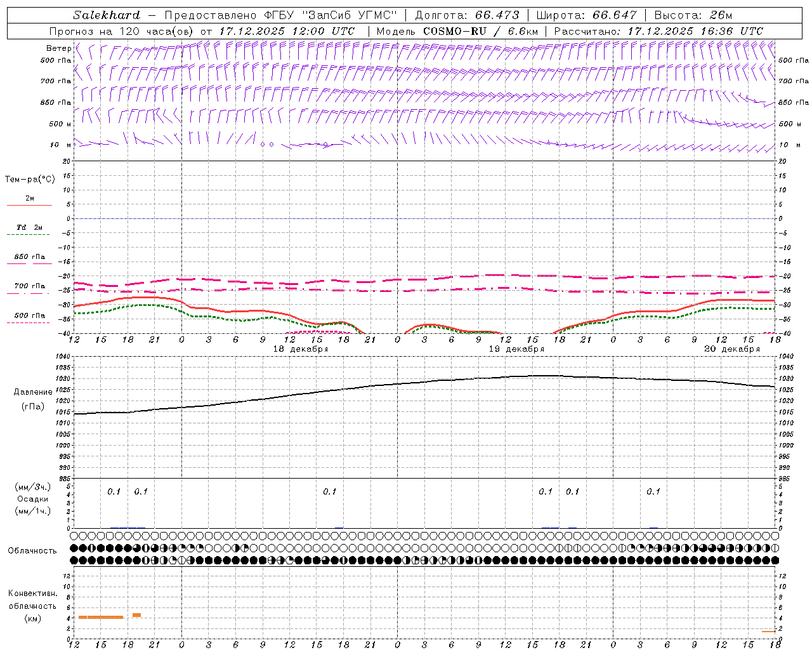Click short orange bar just above 4 km
The image size is (812, 650).
[136, 615]
